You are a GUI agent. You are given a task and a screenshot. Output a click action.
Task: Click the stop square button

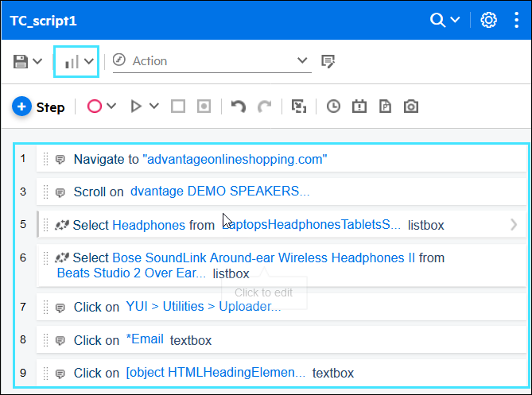(179, 106)
